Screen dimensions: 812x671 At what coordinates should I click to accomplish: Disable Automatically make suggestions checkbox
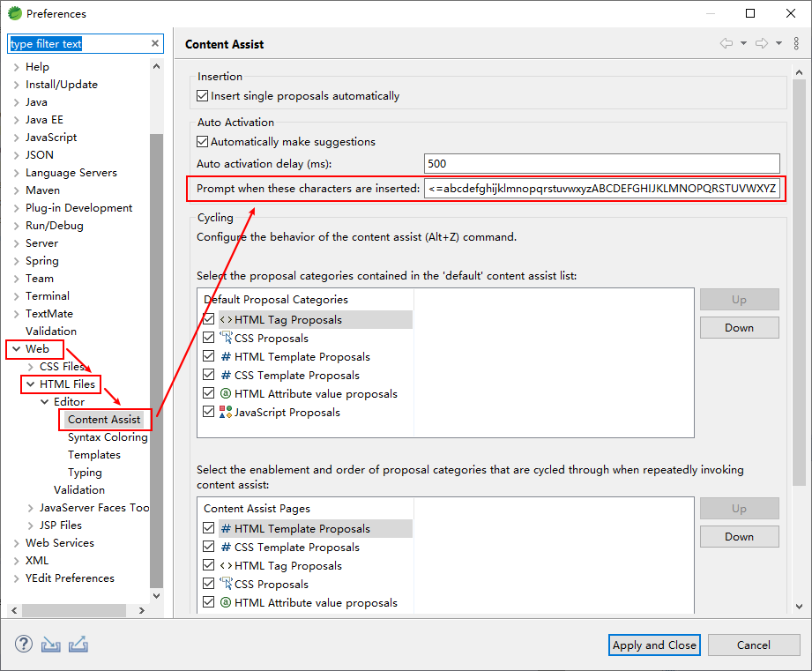[203, 142]
